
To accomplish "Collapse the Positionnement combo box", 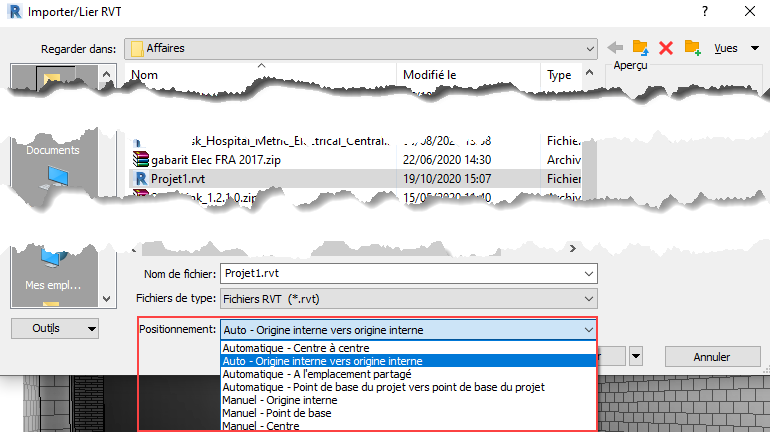I will 589,330.
